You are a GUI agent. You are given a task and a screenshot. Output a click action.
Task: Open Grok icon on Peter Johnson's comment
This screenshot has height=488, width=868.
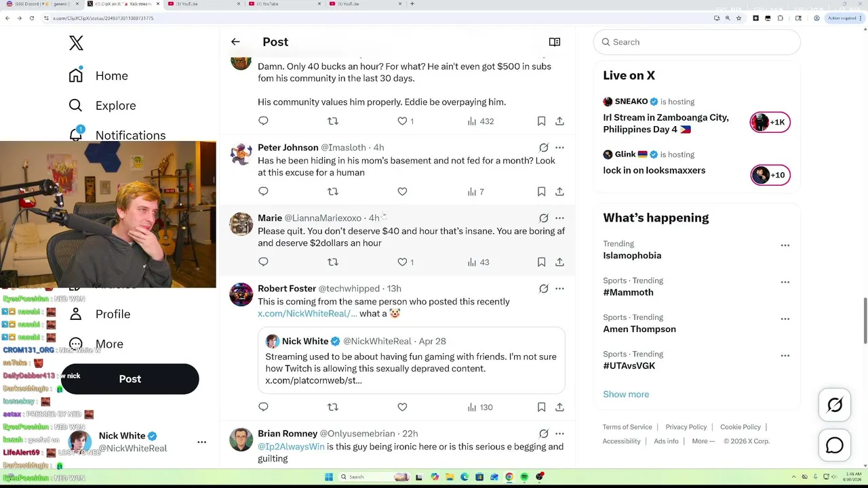(544, 148)
